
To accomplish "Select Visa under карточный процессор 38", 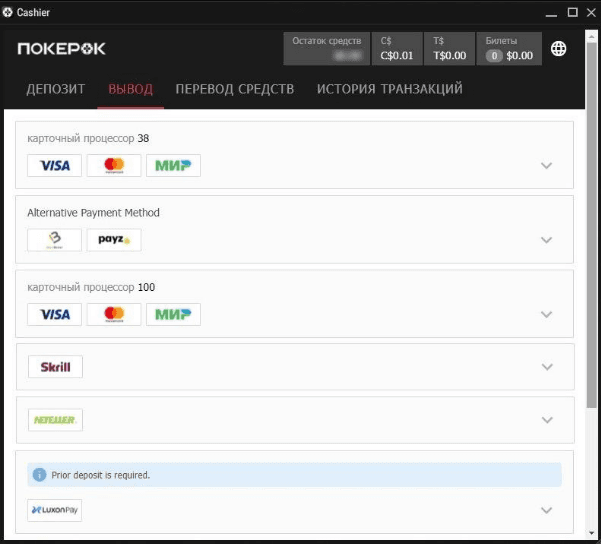I will click(x=55, y=165).
